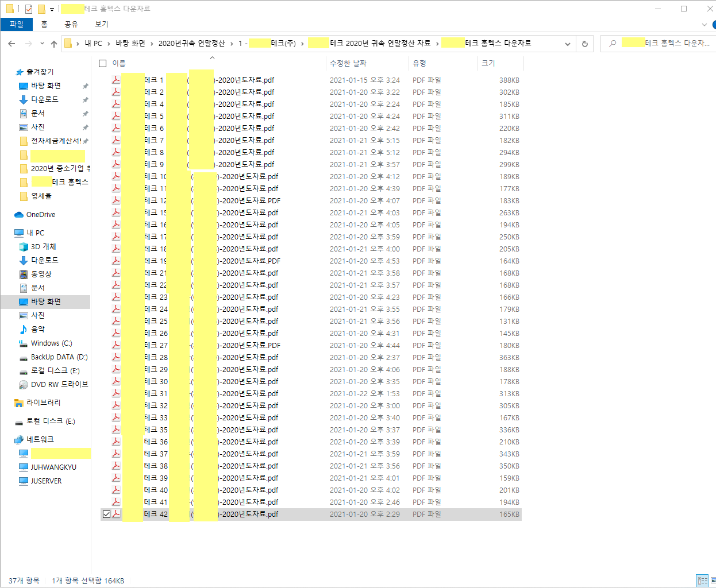This screenshot has height=588, width=724.
Task: Select 네트워크 in navigation pane
Action: pos(40,439)
